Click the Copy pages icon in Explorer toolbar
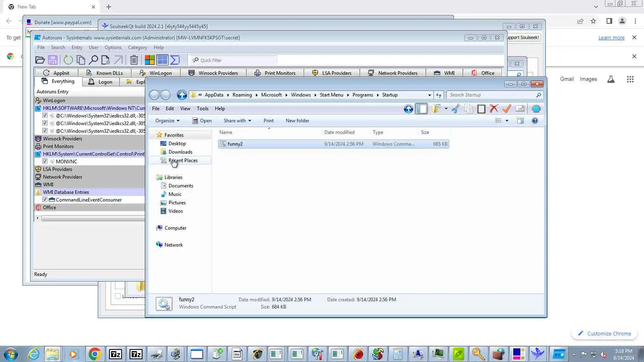The height and width of the screenshot is (362, 644). pyautogui.click(x=469, y=109)
